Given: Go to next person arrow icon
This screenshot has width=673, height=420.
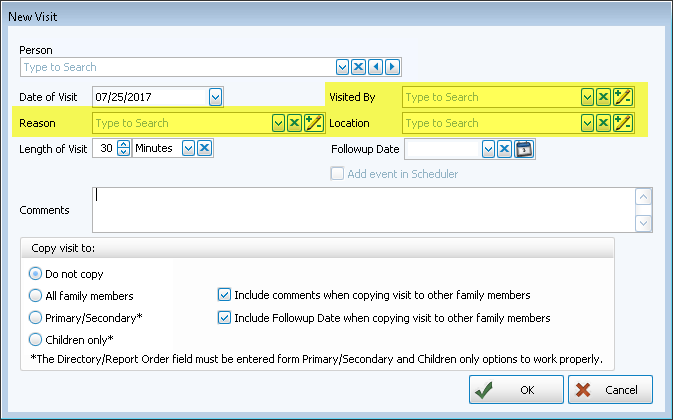Looking at the screenshot, I should pos(392,67).
